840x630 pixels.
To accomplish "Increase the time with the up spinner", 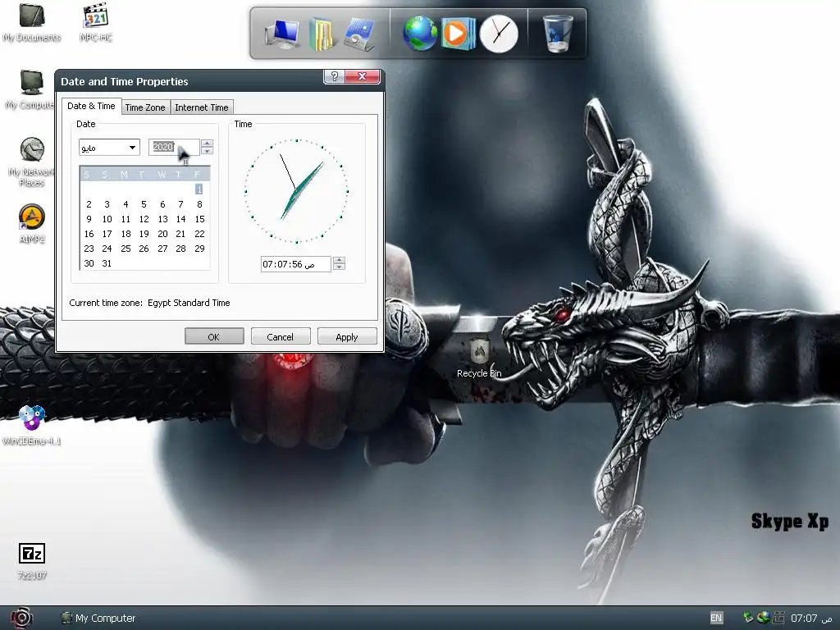I will coord(339,260).
